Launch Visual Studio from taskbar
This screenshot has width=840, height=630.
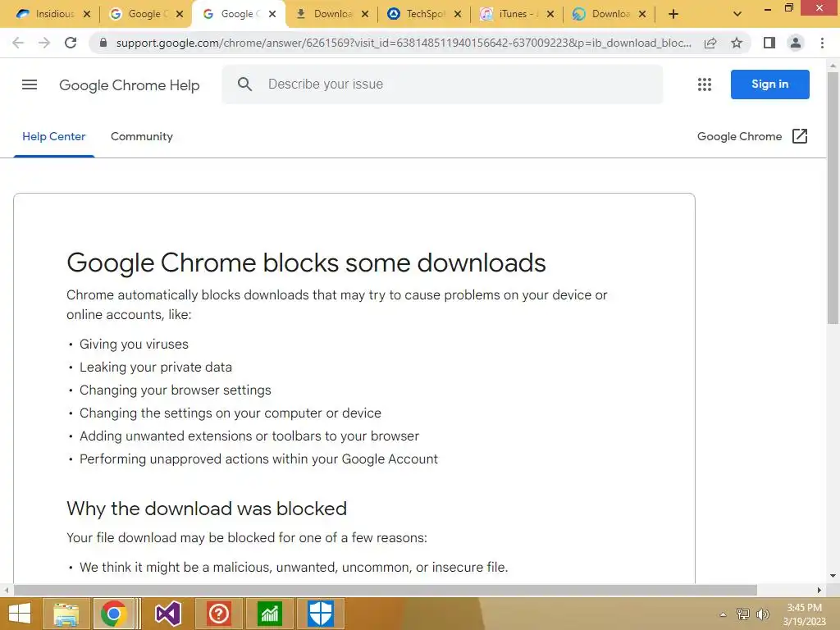click(x=168, y=614)
